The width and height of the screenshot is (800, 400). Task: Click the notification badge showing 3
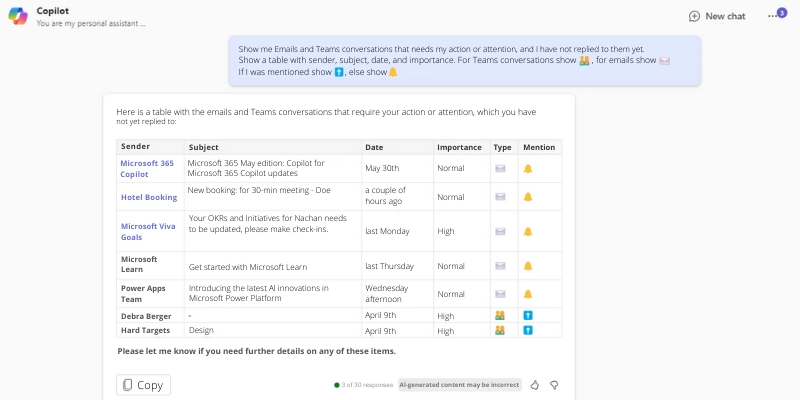click(782, 13)
